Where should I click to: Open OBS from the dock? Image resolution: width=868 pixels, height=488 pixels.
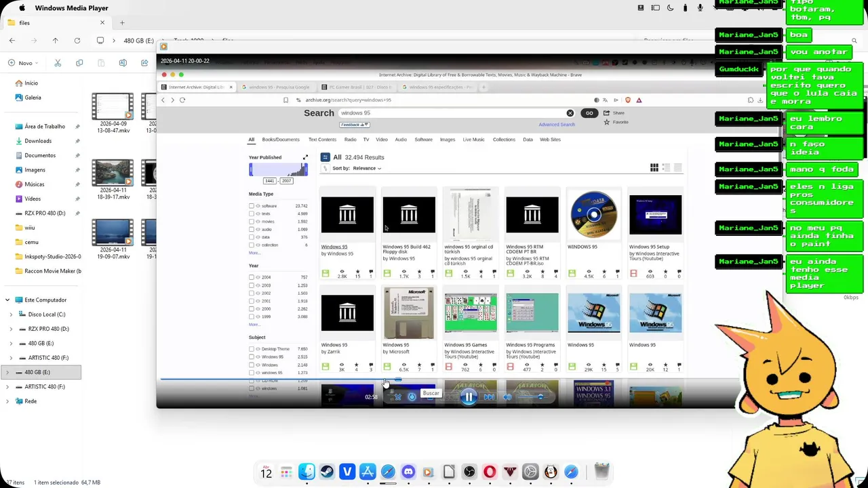pos(469,472)
